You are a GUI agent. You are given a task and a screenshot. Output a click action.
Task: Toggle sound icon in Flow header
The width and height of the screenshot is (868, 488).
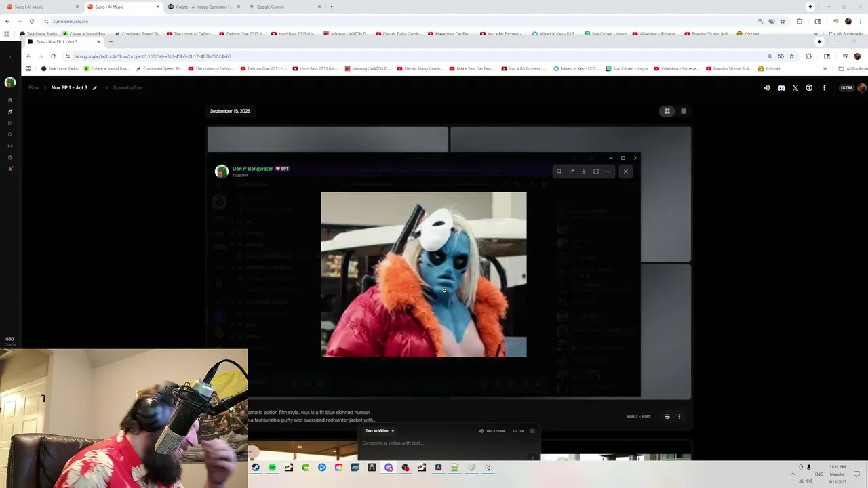(x=767, y=87)
